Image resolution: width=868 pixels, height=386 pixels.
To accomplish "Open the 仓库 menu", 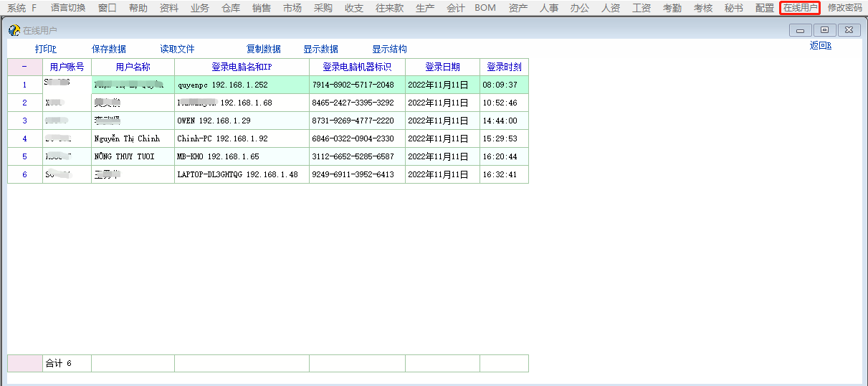I will (x=231, y=8).
